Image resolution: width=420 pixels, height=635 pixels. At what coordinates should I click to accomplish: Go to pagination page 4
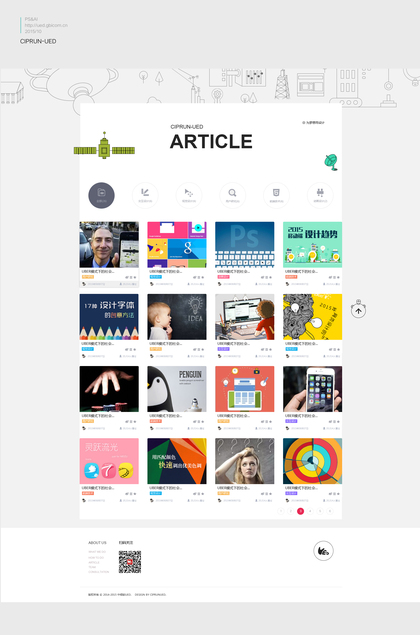310,511
